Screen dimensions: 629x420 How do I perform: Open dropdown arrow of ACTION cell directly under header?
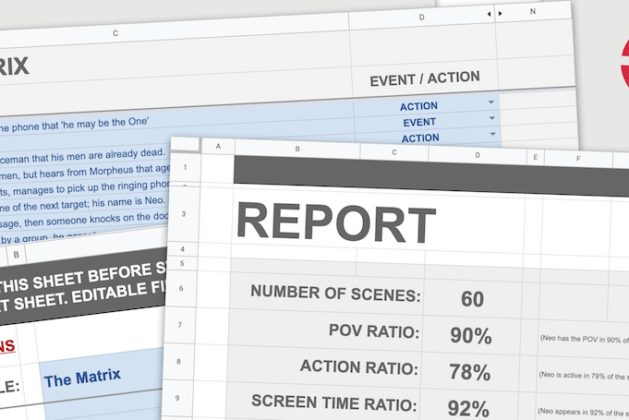[x=491, y=102]
